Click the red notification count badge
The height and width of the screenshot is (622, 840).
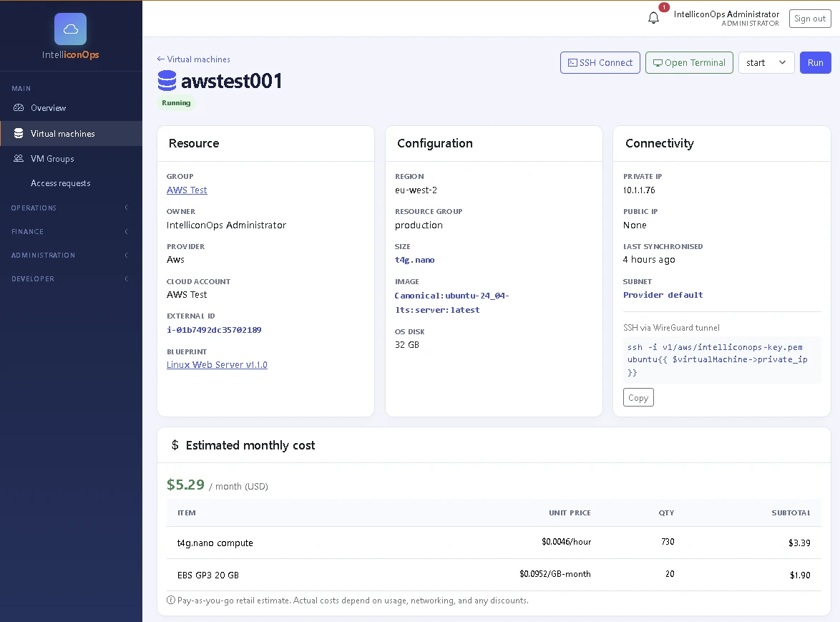[664, 7]
